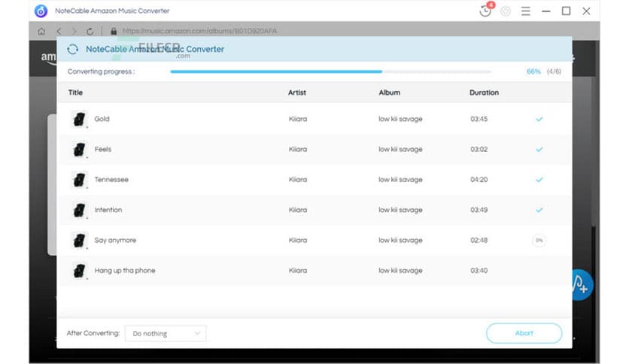The height and width of the screenshot is (364, 629).
Task: Select the 'Tennessee' track title
Action: coord(111,180)
